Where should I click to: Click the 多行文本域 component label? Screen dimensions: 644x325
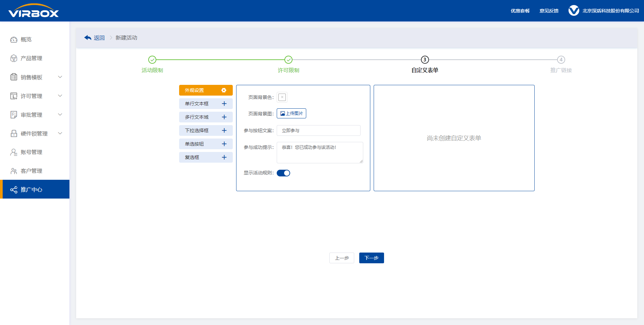click(x=197, y=117)
